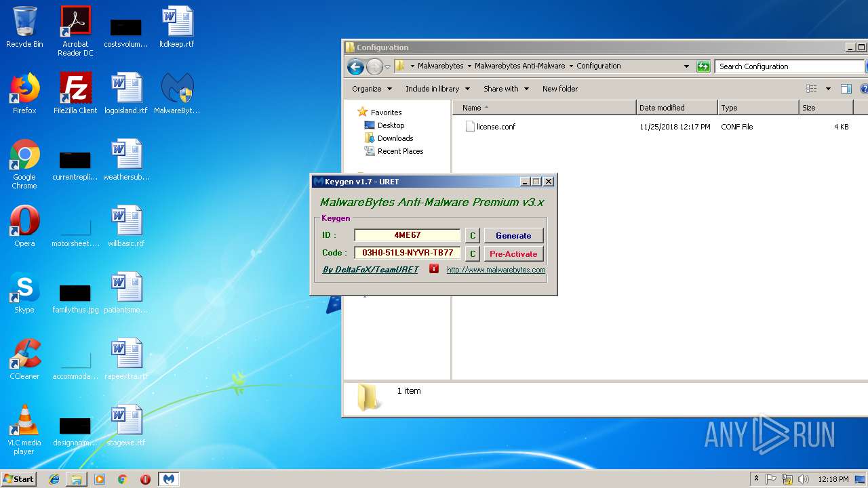Toggle the Explorer preview pane icon
The width and height of the screenshot is (868, 488).
[846, 89]
